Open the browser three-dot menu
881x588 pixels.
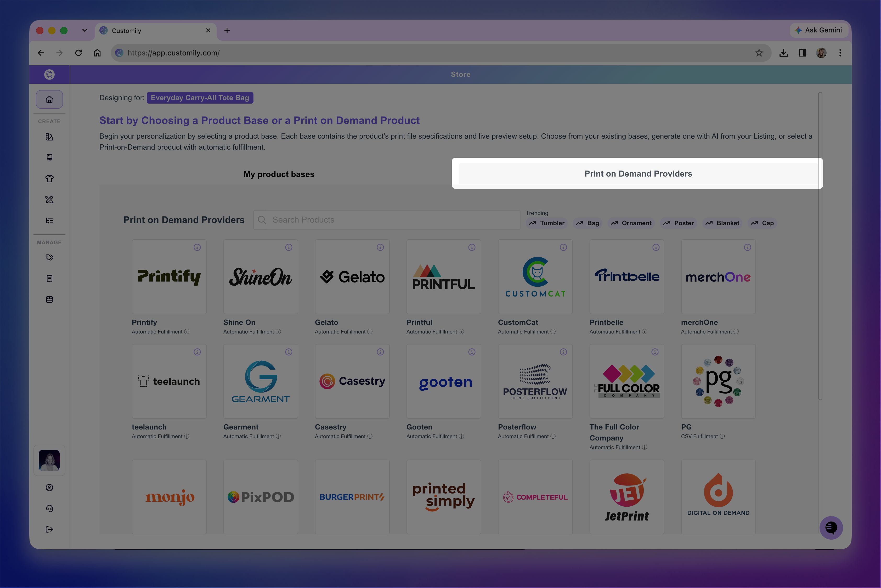click(840, 53)
